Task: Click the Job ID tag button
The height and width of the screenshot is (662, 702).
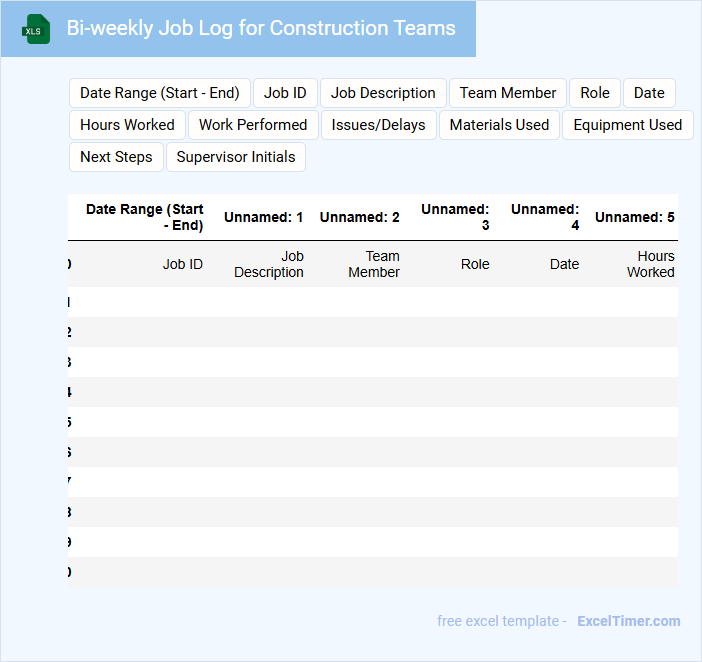Action: click(285, 93)
